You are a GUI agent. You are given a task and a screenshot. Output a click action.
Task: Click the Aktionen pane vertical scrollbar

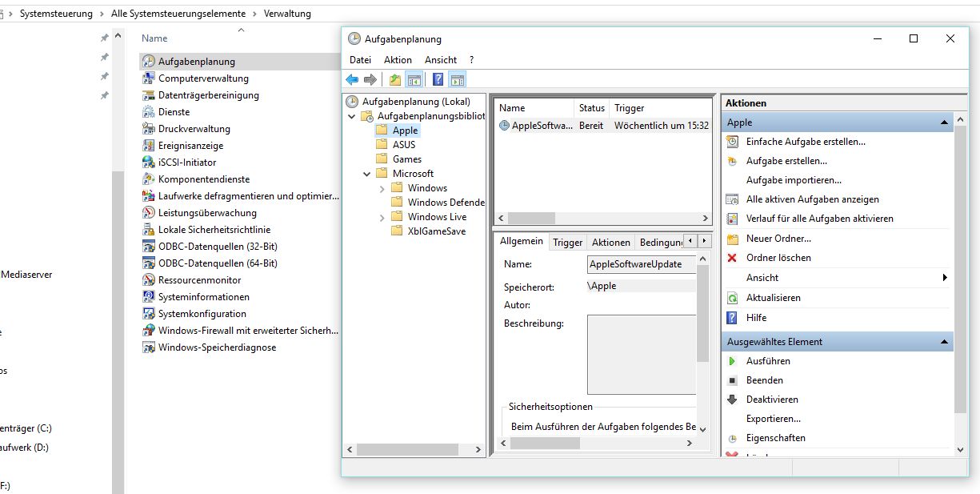pos(961,284)
